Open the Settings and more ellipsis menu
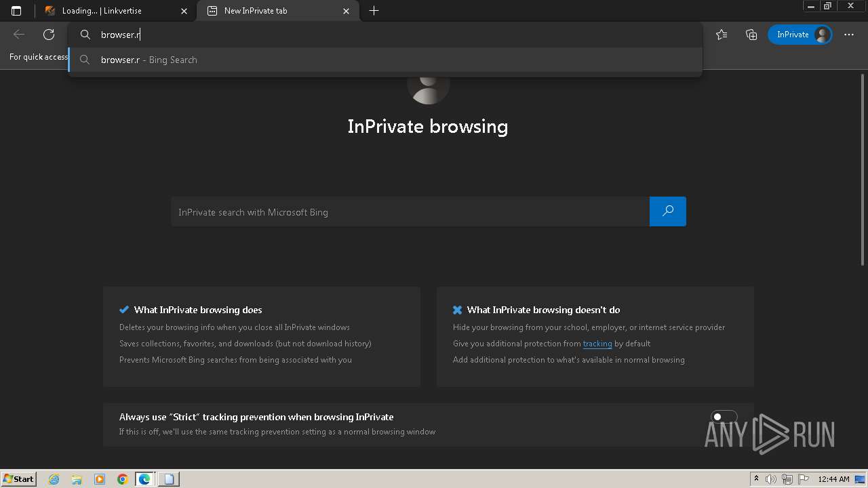The width and height of the screenshot is (868, 488). pyautogui.click(x=849, y=35)
